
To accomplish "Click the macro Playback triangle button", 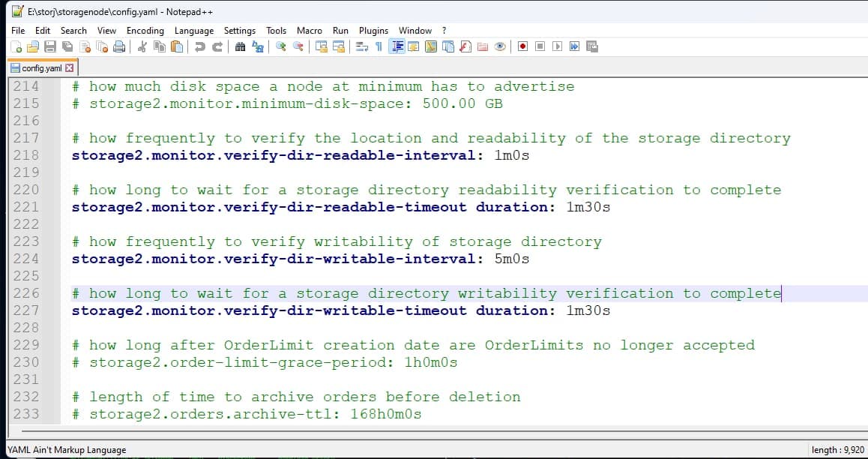I will pos(557,47).
